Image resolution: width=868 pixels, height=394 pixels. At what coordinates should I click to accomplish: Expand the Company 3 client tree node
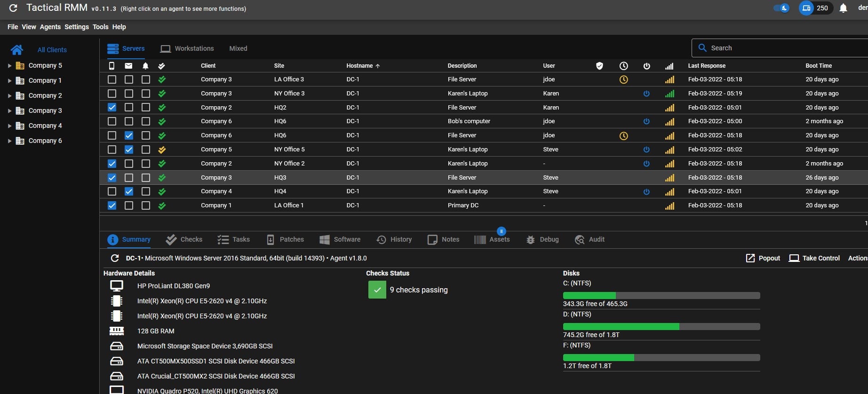9,111
